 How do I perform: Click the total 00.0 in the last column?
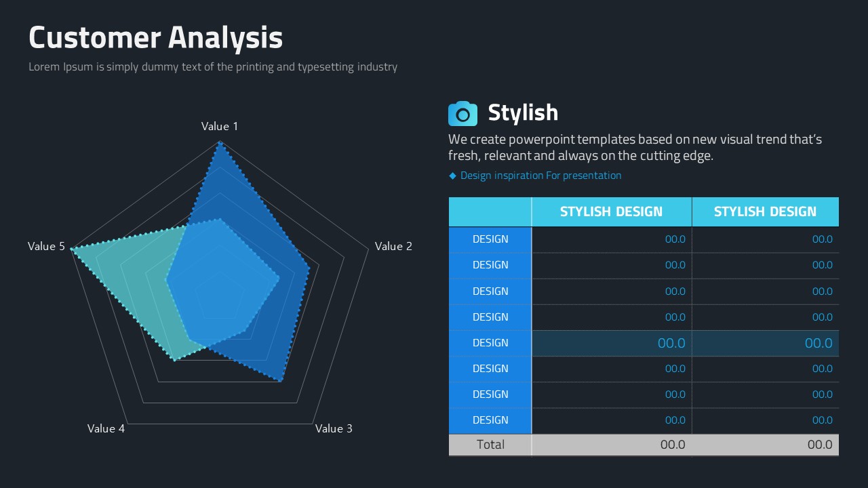click(820, 445)
